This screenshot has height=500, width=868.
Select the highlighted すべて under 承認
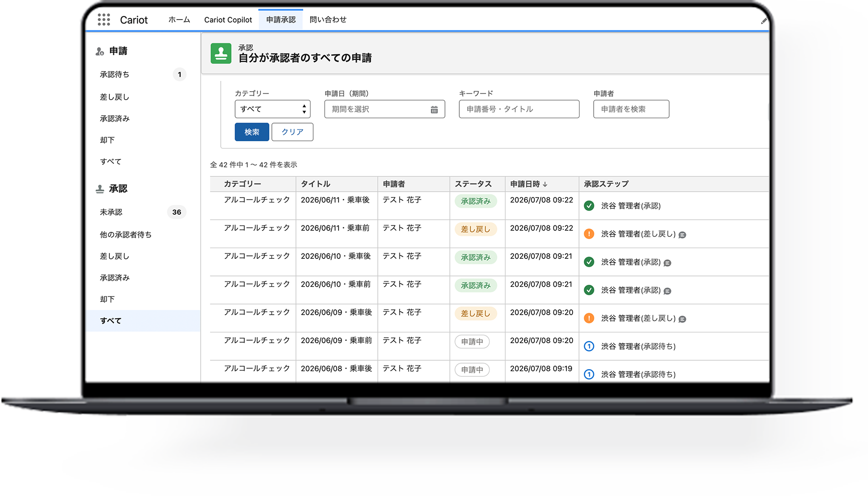pos(143,321)
